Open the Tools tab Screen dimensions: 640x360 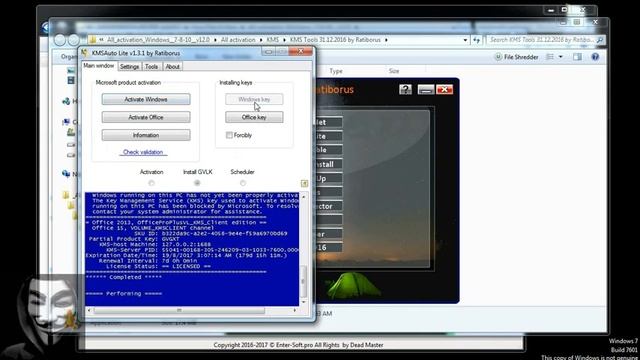tap(151, 66)
